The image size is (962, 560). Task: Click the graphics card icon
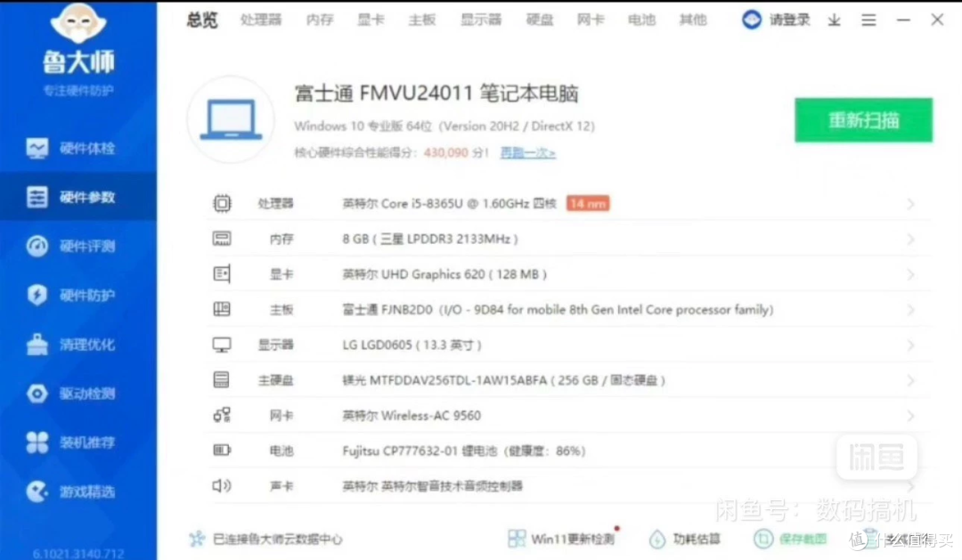point(222,273)
